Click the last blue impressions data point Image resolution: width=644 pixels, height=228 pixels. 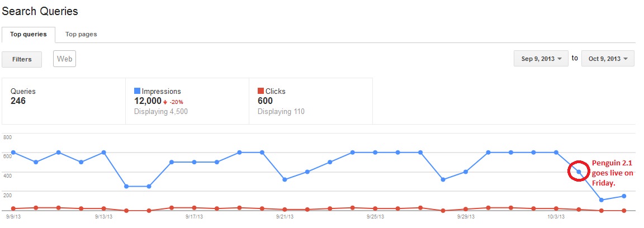[624, 196]
